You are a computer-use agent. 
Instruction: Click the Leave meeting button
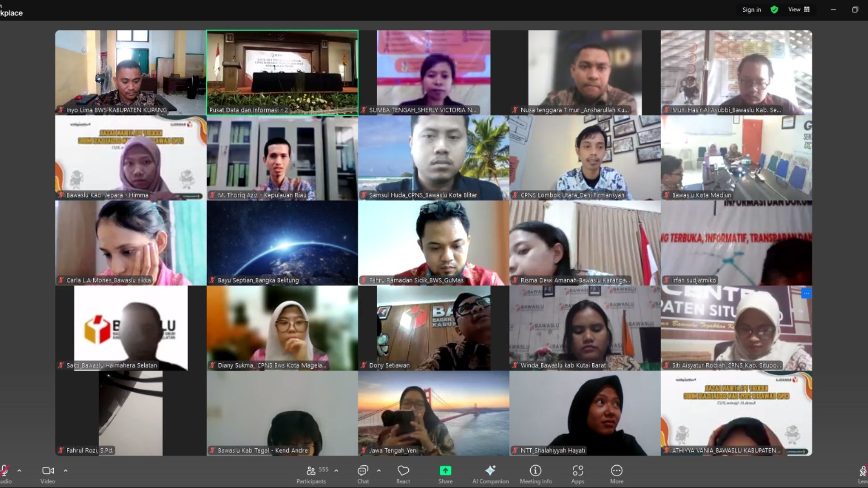click(x=863, y=474)
